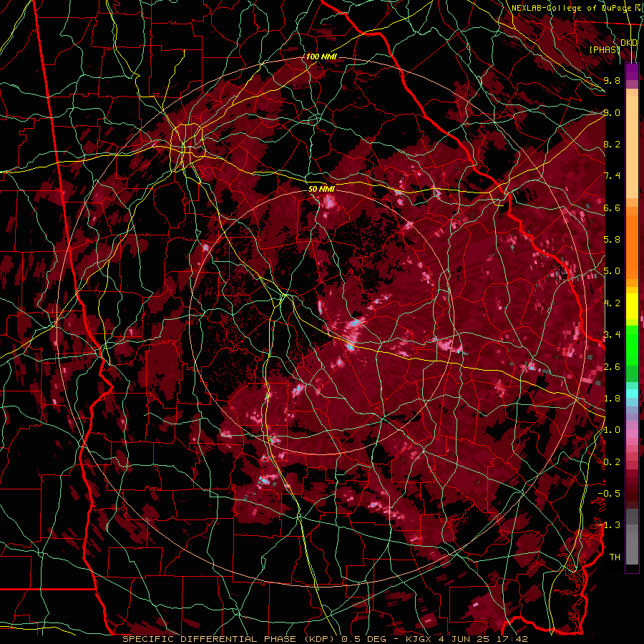Viewport: 644px width, 644px height.
Task: Click the [PHAS] legend header label
Action: click(605, 49)
